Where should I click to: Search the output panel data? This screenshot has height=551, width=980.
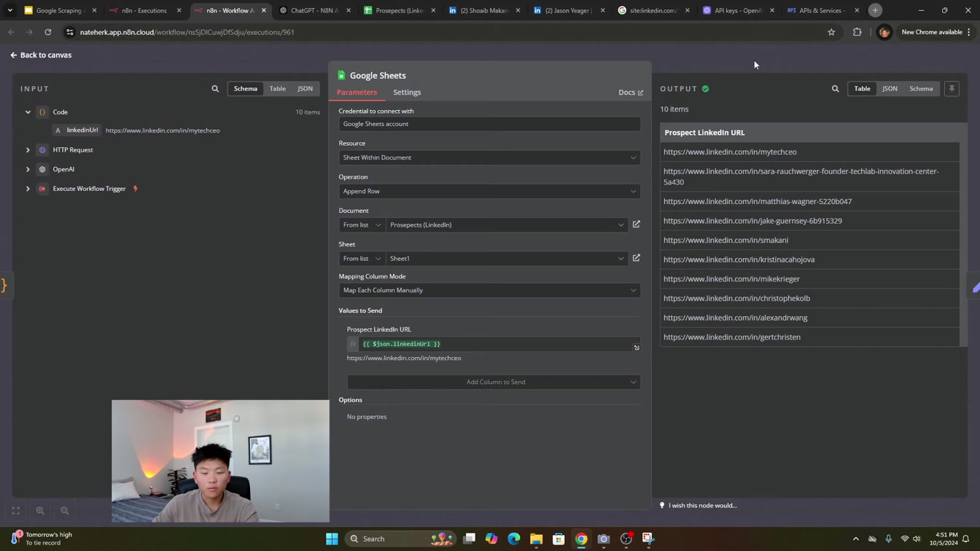pyautogui.click(x=835, y=89)
